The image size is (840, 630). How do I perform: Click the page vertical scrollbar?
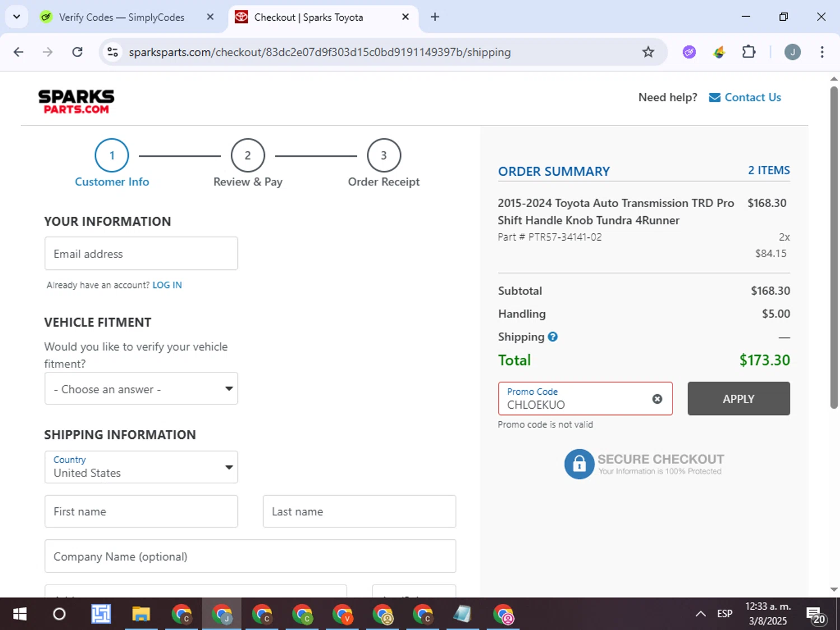pos(834,246)
